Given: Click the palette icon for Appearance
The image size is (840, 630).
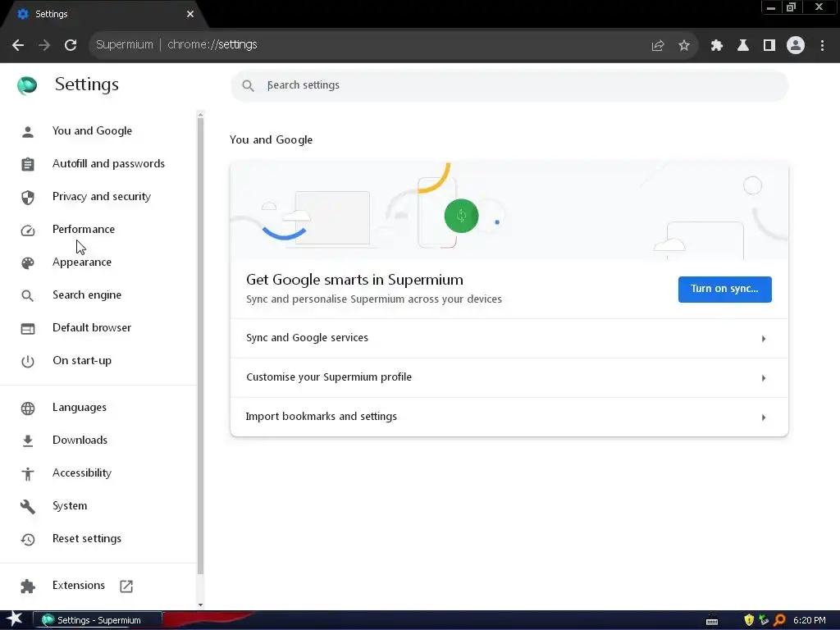Looking at the screenshot, I should 28,262.
